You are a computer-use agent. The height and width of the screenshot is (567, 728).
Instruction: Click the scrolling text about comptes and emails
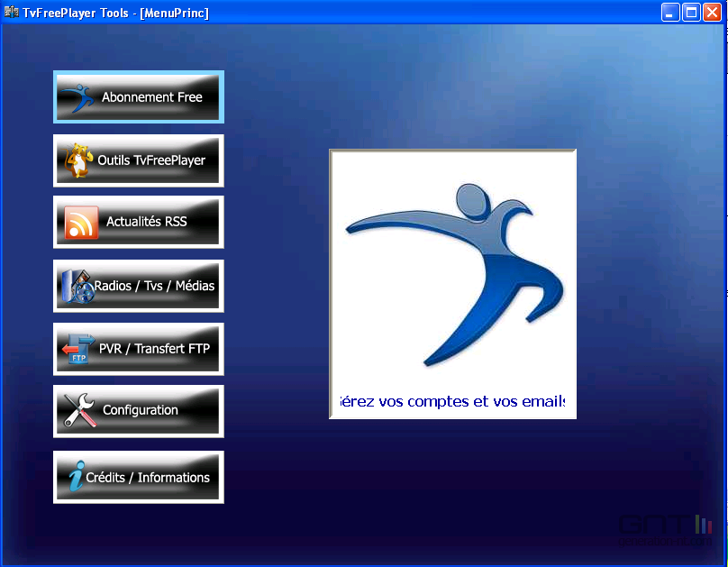tap(452, 401)
